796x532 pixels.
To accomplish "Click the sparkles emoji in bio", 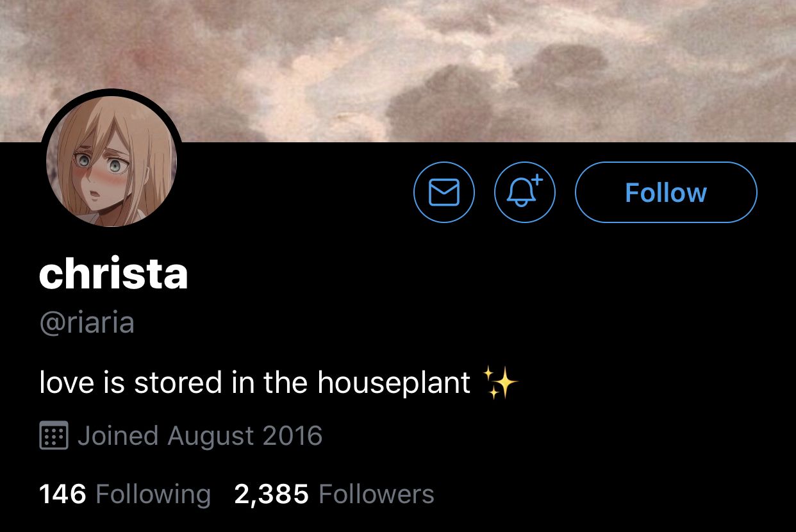I will pos(500,383).
